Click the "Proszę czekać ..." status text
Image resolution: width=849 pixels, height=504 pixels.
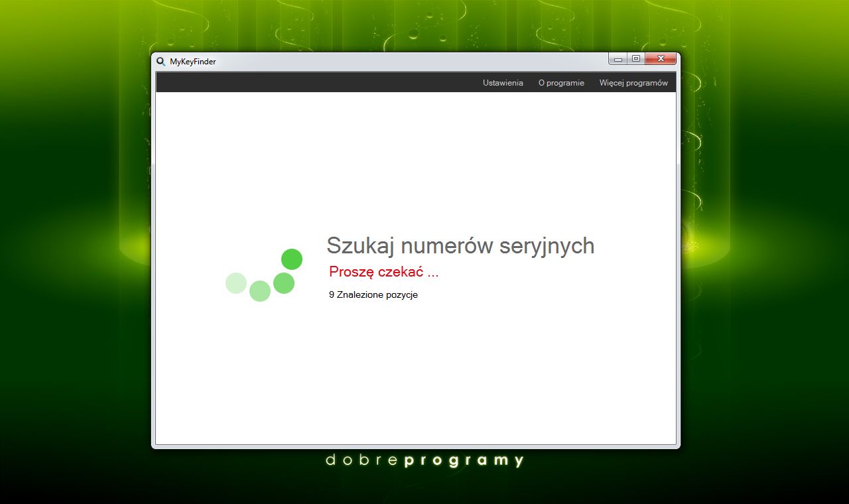(x=384, y=272)
